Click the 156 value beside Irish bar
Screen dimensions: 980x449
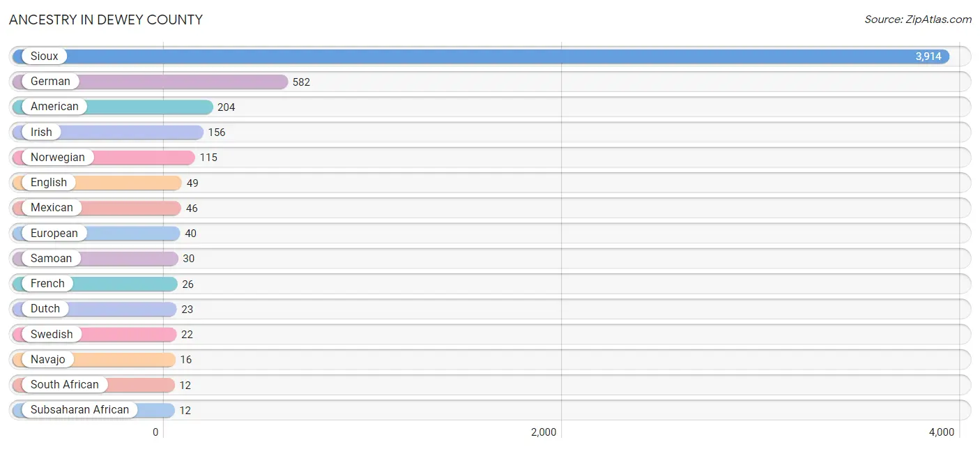click(217, 132)
